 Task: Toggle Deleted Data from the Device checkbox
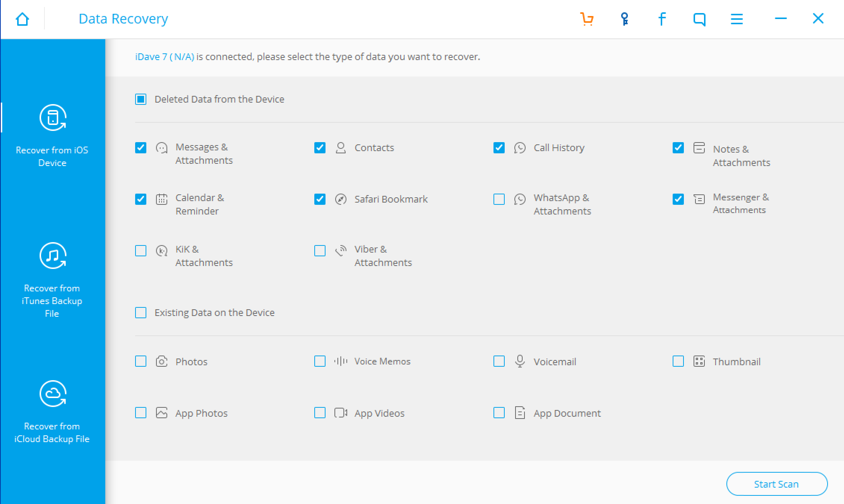[141, 99]
